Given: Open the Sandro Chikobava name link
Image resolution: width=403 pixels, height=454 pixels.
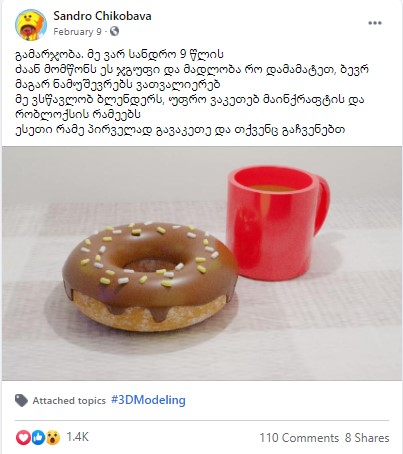Looking at the screenshot, I should [102, 16].
